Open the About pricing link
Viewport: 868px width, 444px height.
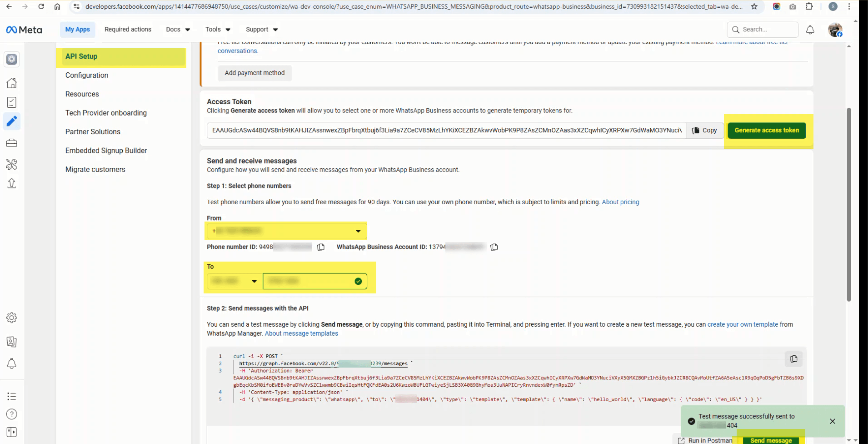click(620, 202)
